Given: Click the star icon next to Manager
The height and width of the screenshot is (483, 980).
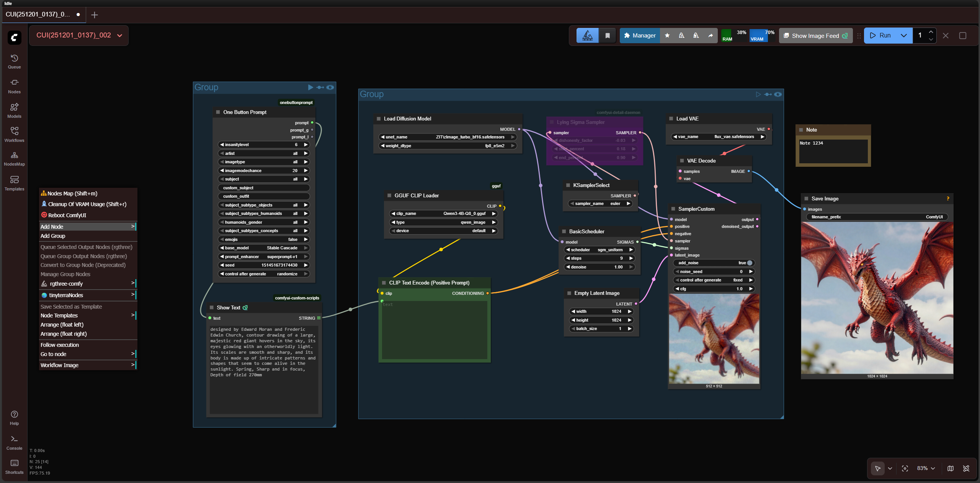Looking at the screenshot, I should click(x=667, y=36).
